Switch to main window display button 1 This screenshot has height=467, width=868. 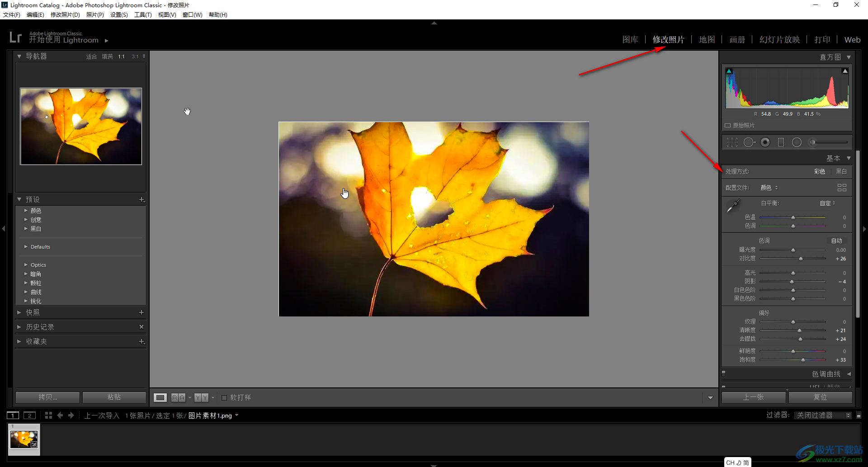pyautogui.click(x=13, y=415)
